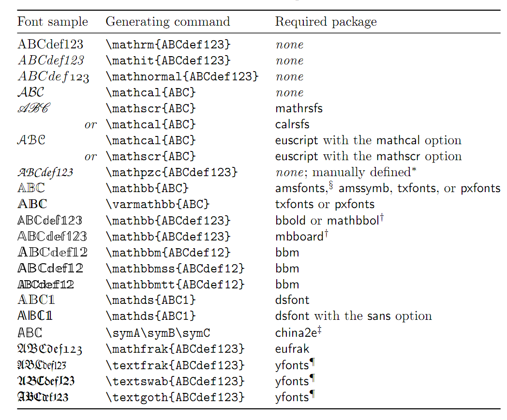Click the \textgoth{ABCdef123} command
The width and height of the screenshot is (507, 420).
coord(175,397)
